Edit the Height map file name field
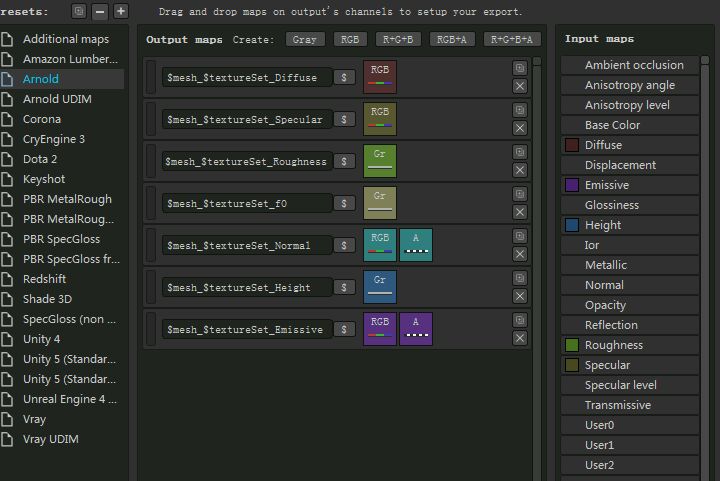Image resolution: width=720 pixels, height=481 pixels. coord(246,287)
